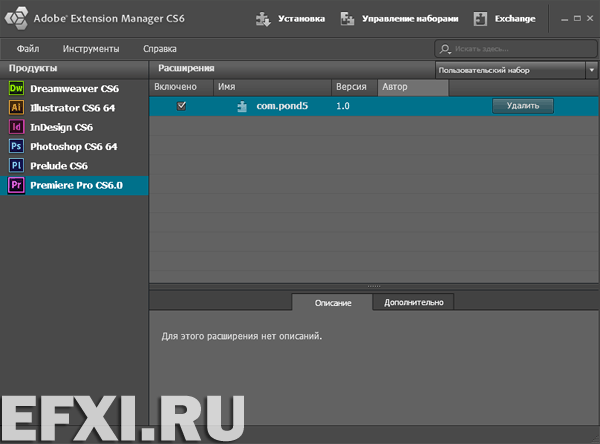
Task: Click the panel splitter grip handle
Action: [x=374, y=286]
